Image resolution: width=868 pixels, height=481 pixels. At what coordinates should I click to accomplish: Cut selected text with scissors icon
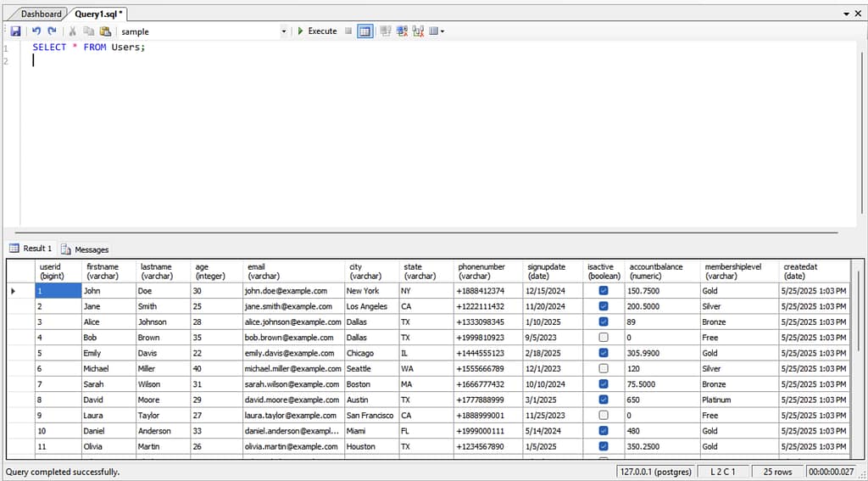73,31
